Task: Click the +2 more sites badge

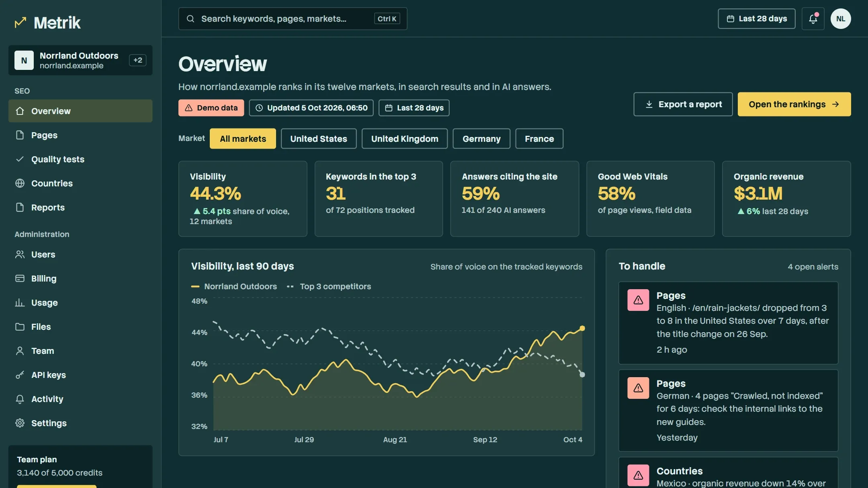Action: (x=137, y=60)
